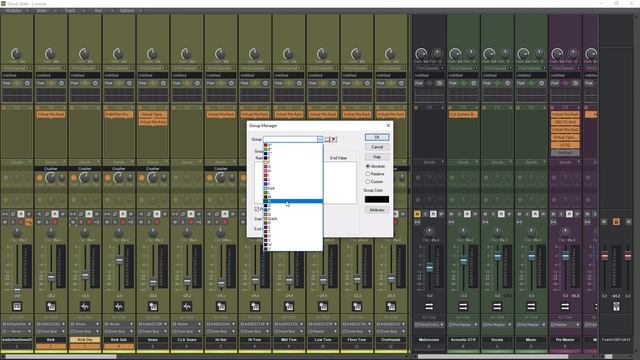Image resolution: width=640 pixels, height=360 pixels.
Task: Toggle solo on the Kick Dry track
Action: [81, 222]
